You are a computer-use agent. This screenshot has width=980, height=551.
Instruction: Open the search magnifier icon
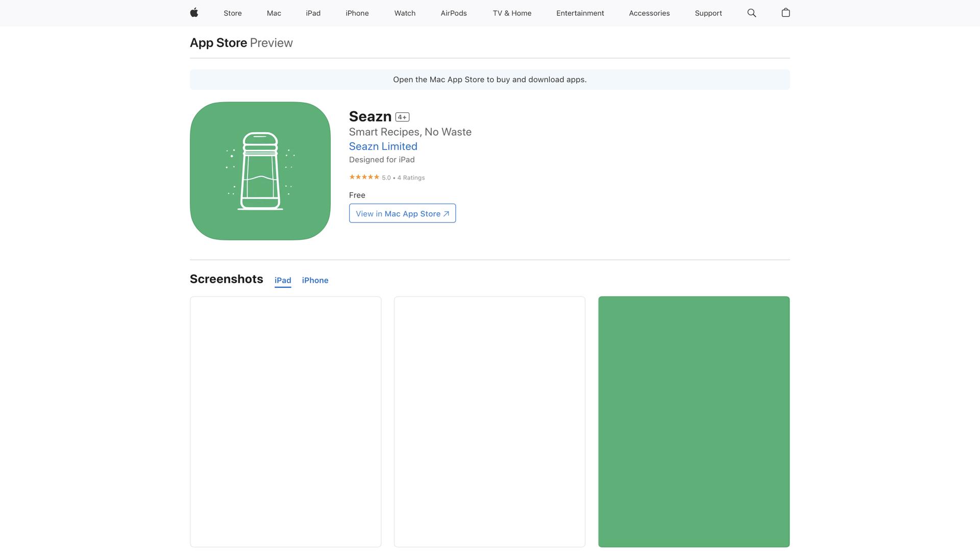tap(751, 13)
